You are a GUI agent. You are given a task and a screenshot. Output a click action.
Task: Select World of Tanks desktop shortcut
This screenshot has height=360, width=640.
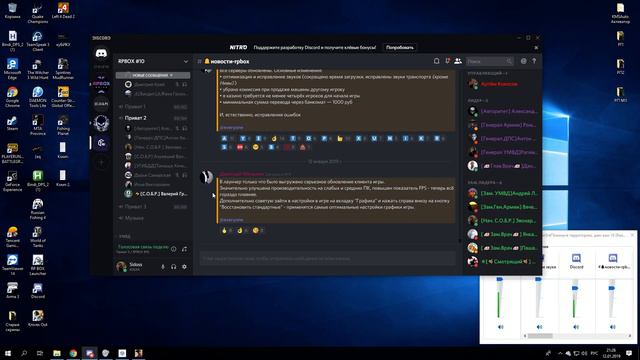click(x=38, y=237)
